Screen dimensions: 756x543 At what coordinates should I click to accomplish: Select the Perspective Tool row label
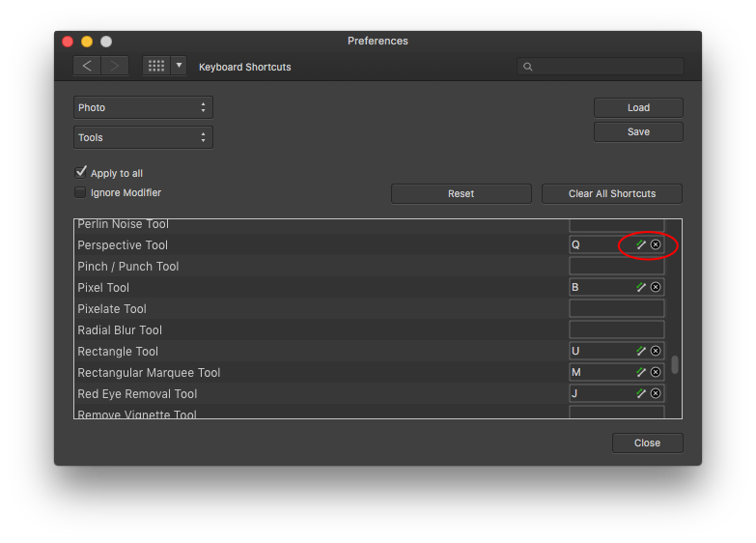(x=123, y=245)
